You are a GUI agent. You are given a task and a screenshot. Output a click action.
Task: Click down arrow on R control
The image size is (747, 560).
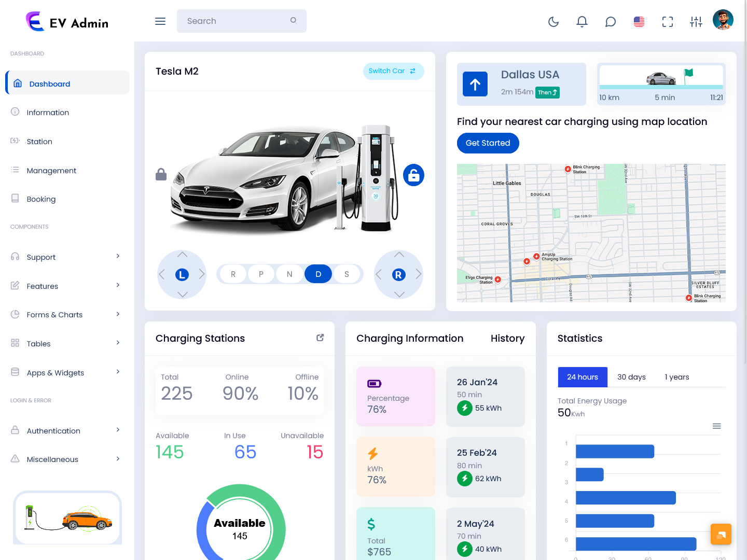pos(399,294)
